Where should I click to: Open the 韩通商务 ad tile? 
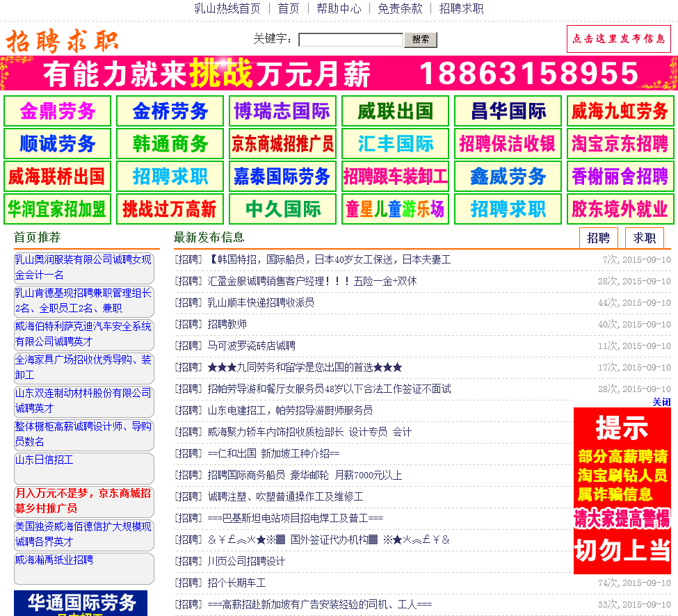[170, 143]
